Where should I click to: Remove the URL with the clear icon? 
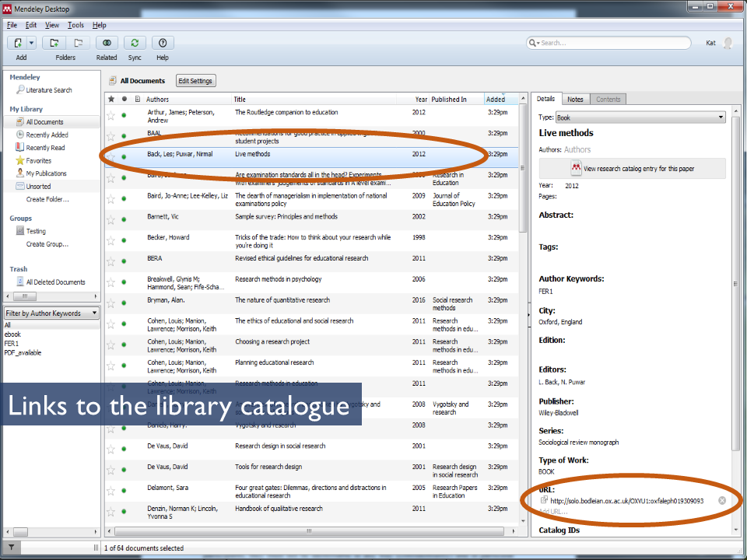click(722, 500)
